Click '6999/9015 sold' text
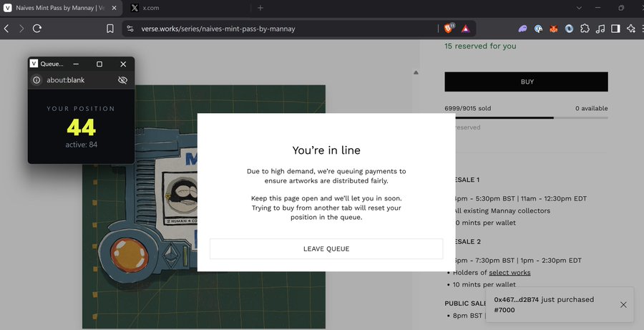644x330 pixels. (x=467, y=109)
